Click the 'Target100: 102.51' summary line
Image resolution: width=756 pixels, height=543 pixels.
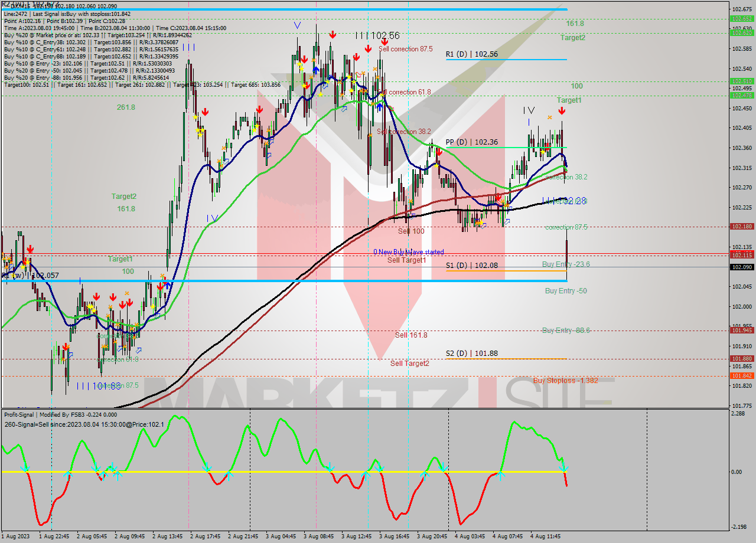(142, 85)
